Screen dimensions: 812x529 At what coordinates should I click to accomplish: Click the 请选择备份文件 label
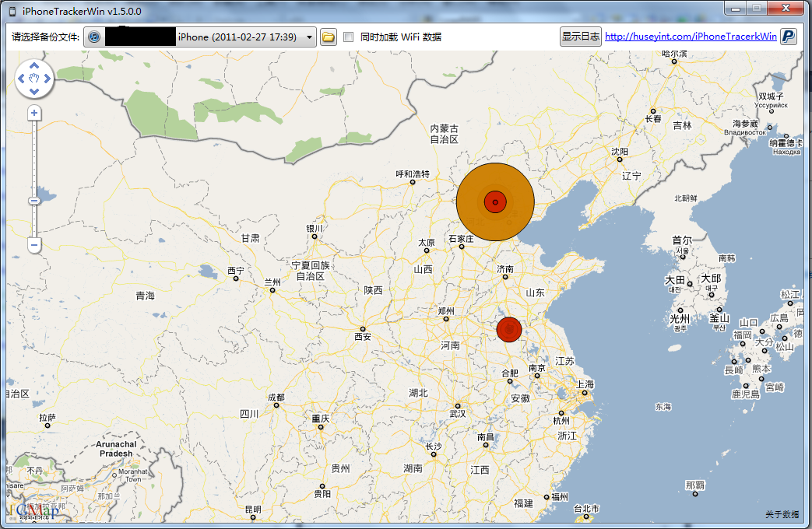[46, 37]
